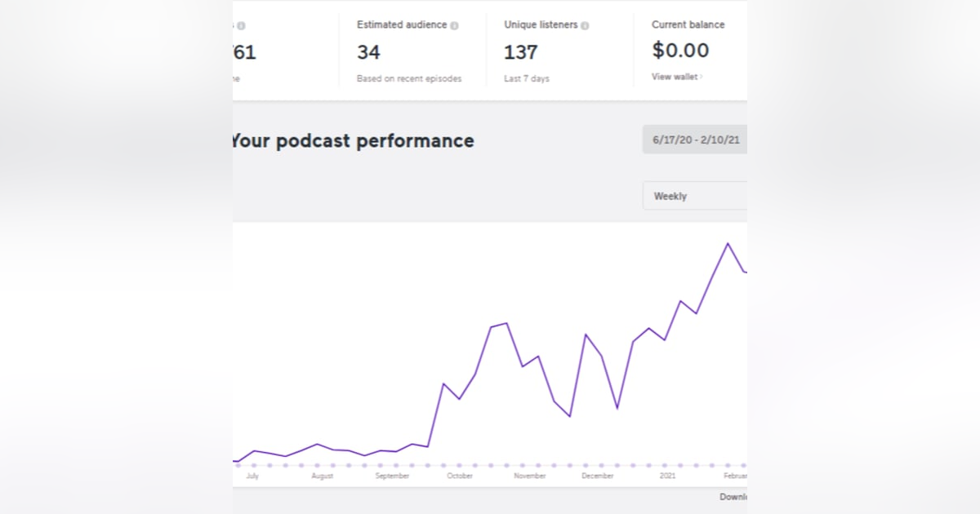Click the $0.00 current balance amount
The image size is (980, 514).
[x=680, y=51]
